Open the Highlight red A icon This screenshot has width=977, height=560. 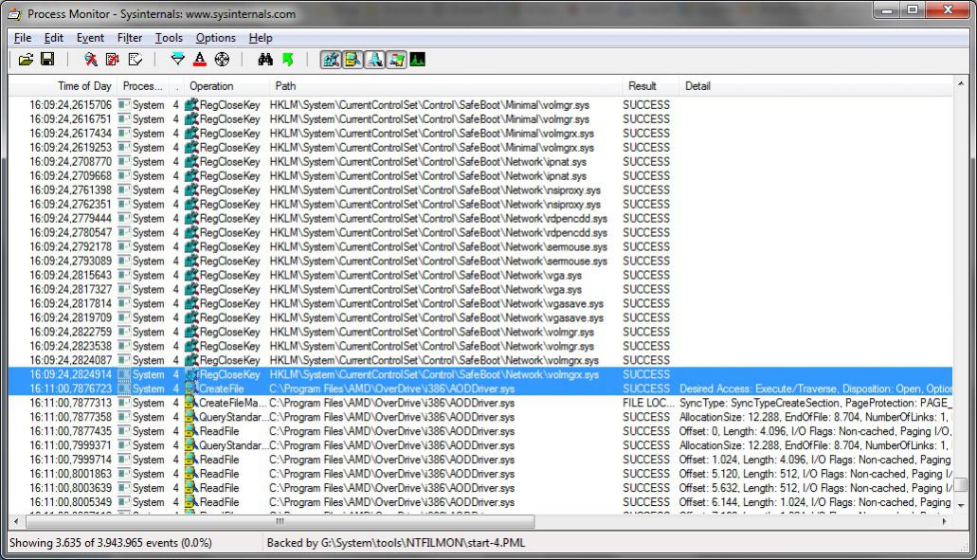point(199,60)
